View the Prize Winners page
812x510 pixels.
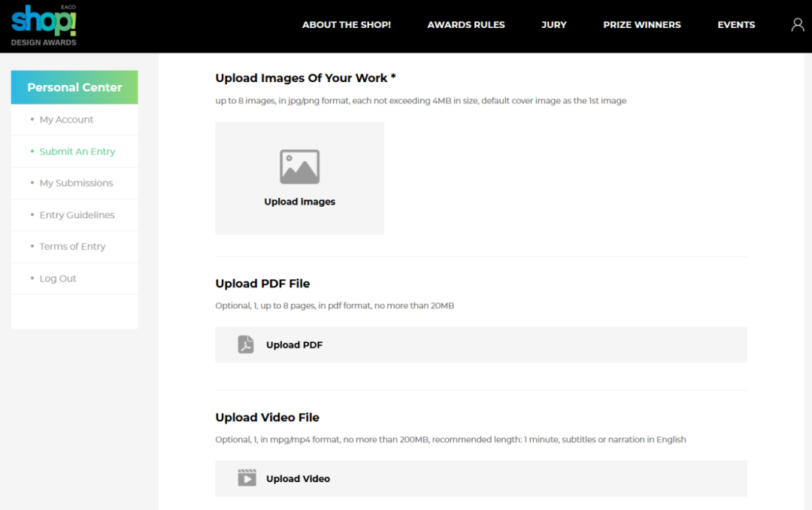click(x=641, y=25)
